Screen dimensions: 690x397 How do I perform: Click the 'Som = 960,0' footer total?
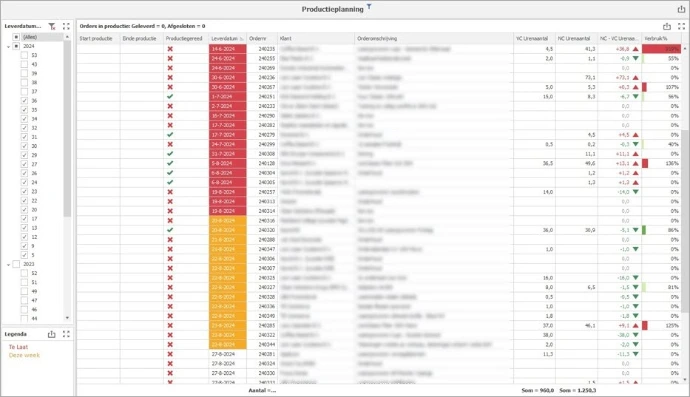point(537,390)
